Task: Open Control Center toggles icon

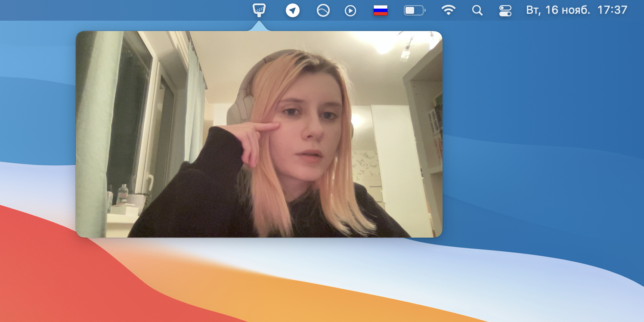Action: pyautogui.click(x=505, y=10)
